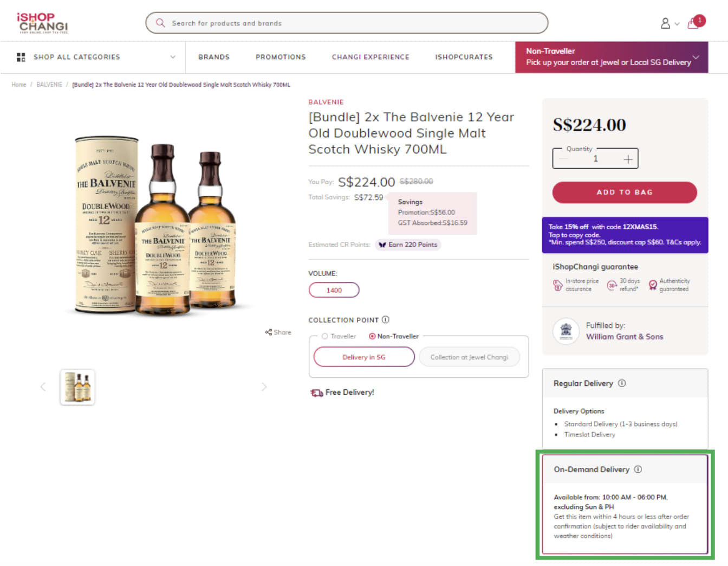Click the Total Savings S$72.59 text

[x=346, y=197]
